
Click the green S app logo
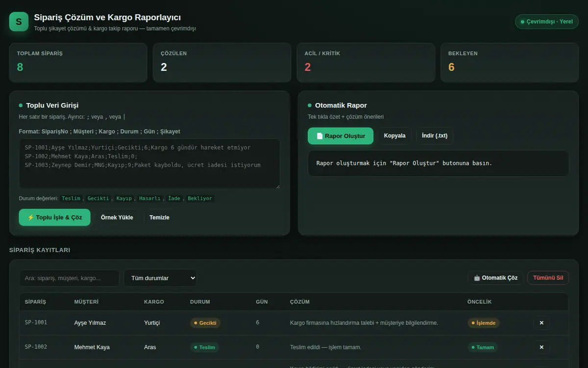19,22
